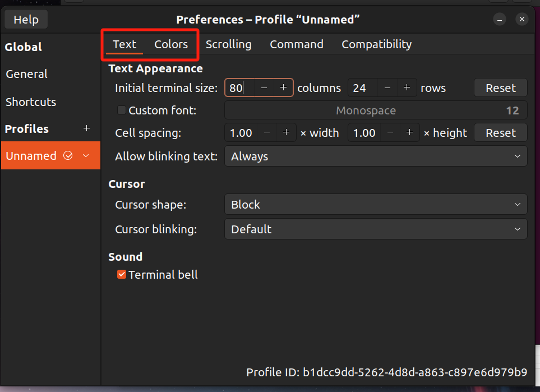Viewport: 540px width, 392px height.
Task: Open the Shortcuts settings page
Action: [31, 102]
